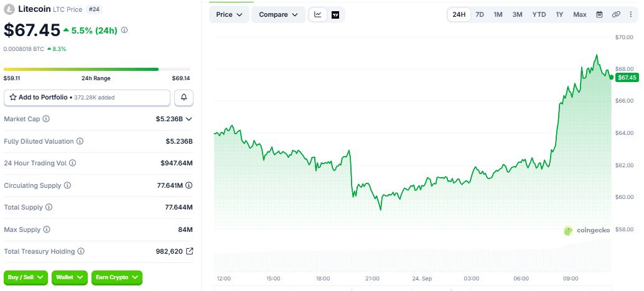Screen dimensions: 644x291
Task: Click info icon next to 77.641M value
Action: tap(189, 185)
